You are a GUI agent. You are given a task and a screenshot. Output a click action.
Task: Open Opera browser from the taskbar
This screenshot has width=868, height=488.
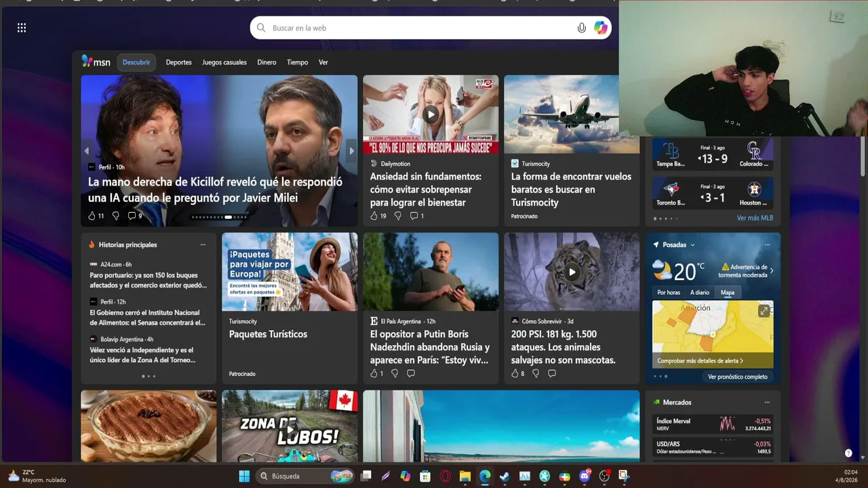[x=446, y=476]
